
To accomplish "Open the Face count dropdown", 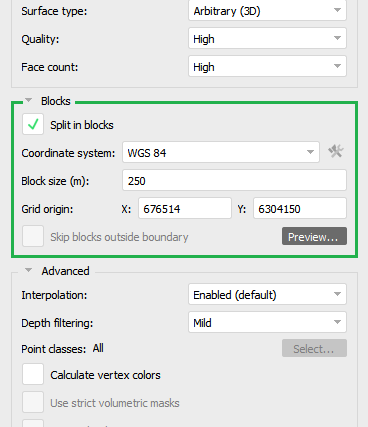I will [x=267, y=67].
